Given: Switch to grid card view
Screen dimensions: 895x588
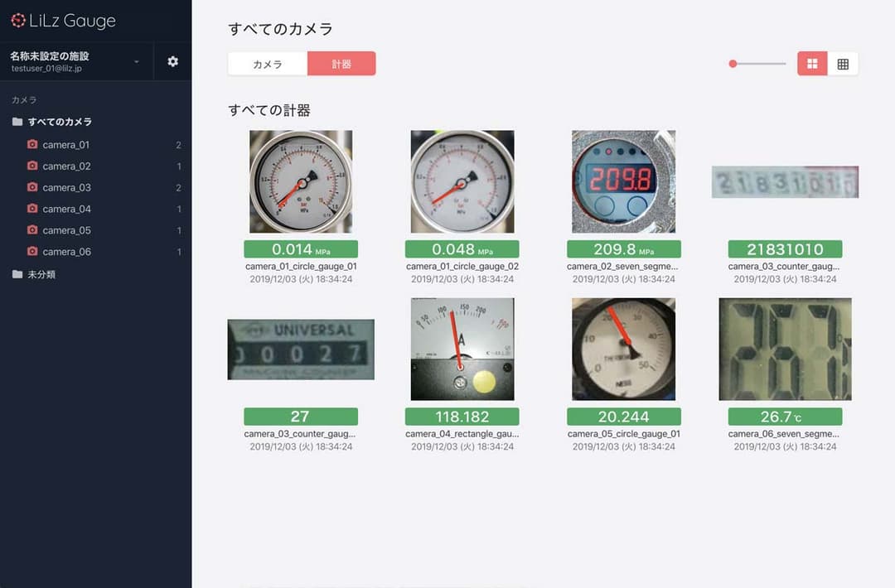Looking at the screenshot, I should point(812,64).
